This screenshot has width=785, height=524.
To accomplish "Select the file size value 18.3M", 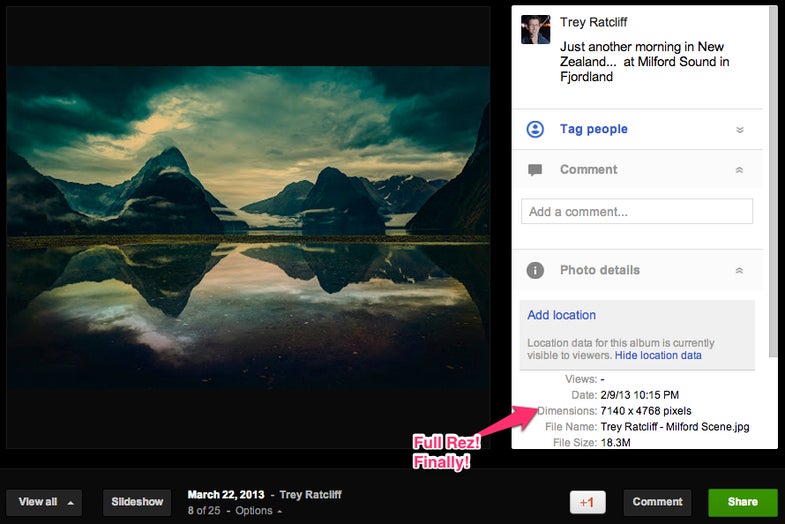I will coord(615,442).
